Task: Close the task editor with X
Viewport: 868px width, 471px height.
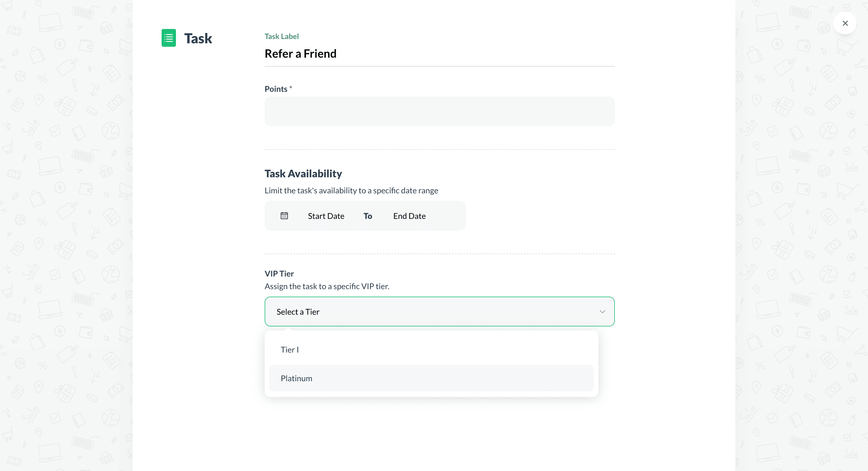Action: (845, 23)
